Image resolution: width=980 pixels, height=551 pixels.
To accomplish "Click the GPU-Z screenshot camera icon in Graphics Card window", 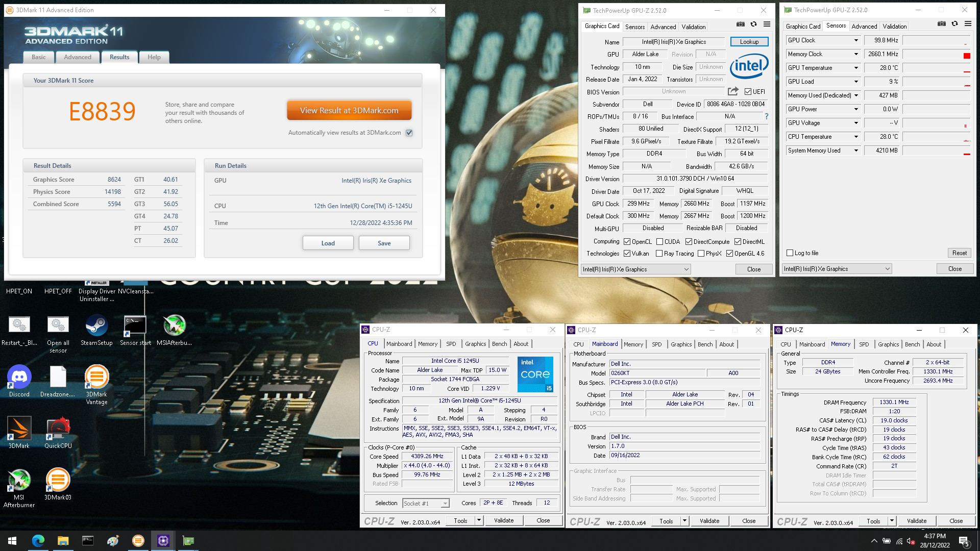I will [x=740, y=24].
